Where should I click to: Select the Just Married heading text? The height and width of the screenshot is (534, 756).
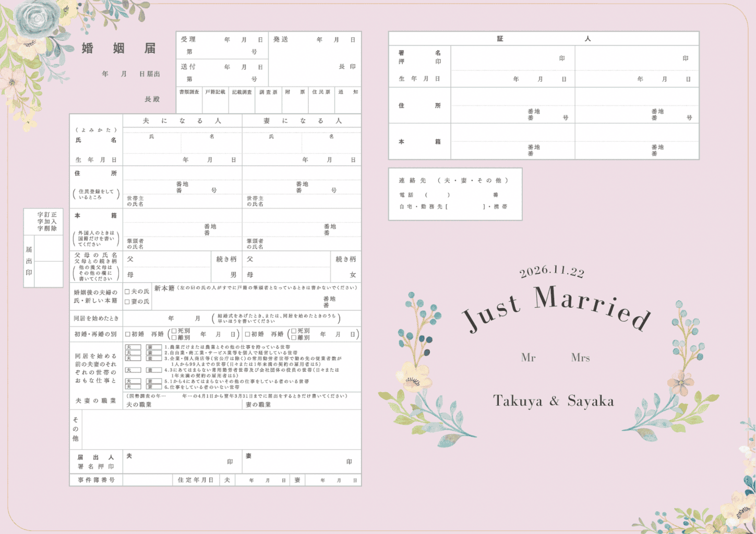[556, 308]
